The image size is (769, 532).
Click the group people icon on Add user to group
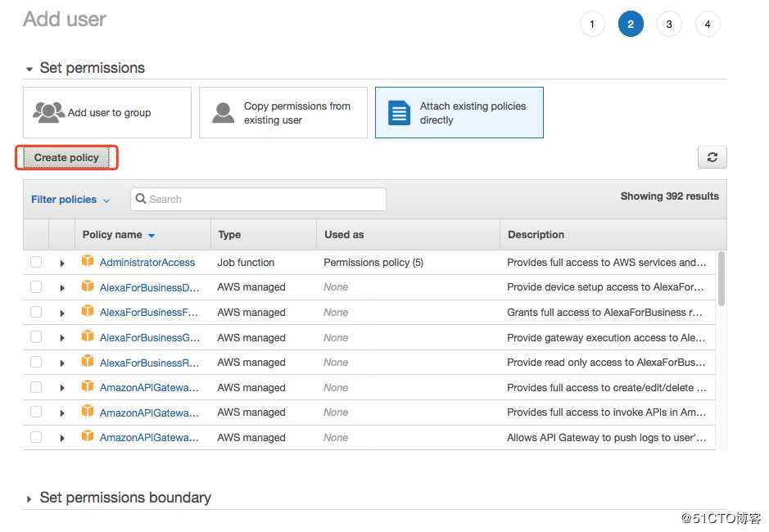tap(48, 112)
